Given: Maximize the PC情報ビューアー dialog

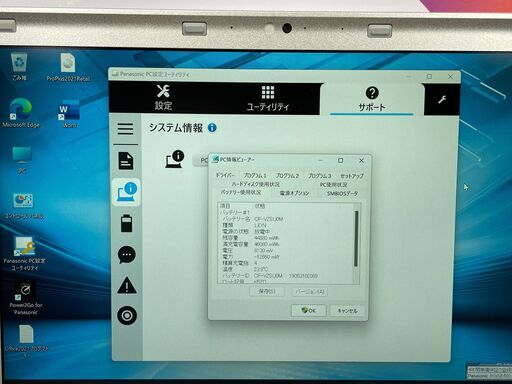Looking at the screenshot, I should pyautogui.click(x=340, y=160).
